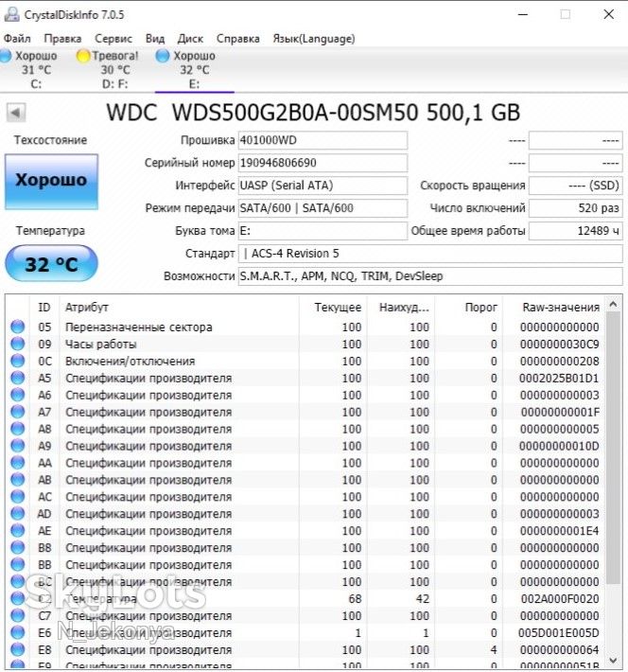The height and width of the screenshot is (672, 628).
Task: Click the Число включений value 520 раз
Action: tap(575, 208)
